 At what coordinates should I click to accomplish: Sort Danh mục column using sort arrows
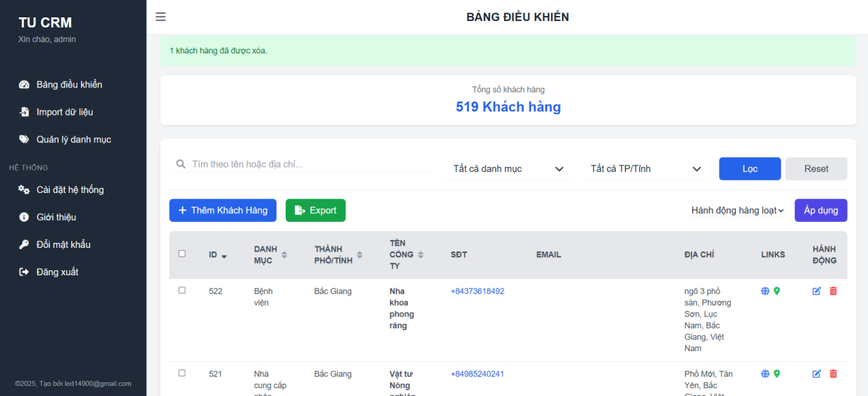pyautogui.click(x=284, y=255)
